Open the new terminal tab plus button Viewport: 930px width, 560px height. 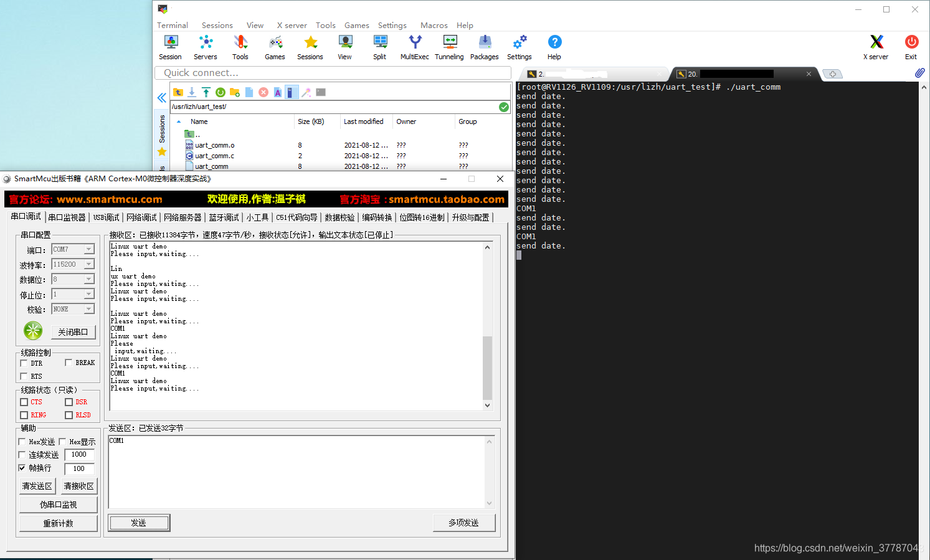tap(833, 74)
